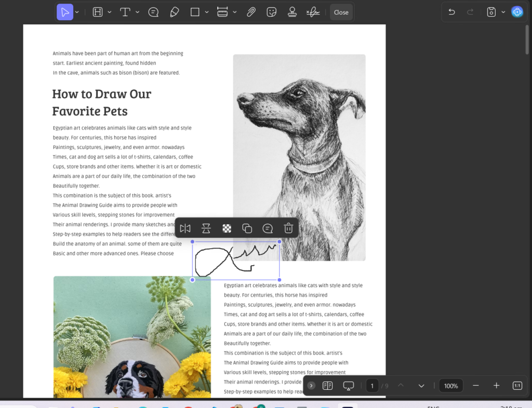Flip the selected signature horizontally
Image resolution: width=532 pixels, height=408 pixels.
click(x=185, y=228)
